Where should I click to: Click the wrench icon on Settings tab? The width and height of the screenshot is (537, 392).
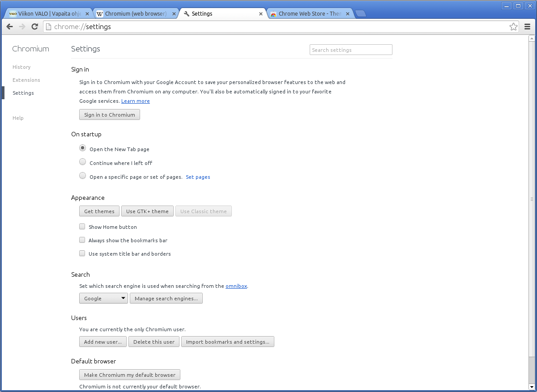coord(187,14)
